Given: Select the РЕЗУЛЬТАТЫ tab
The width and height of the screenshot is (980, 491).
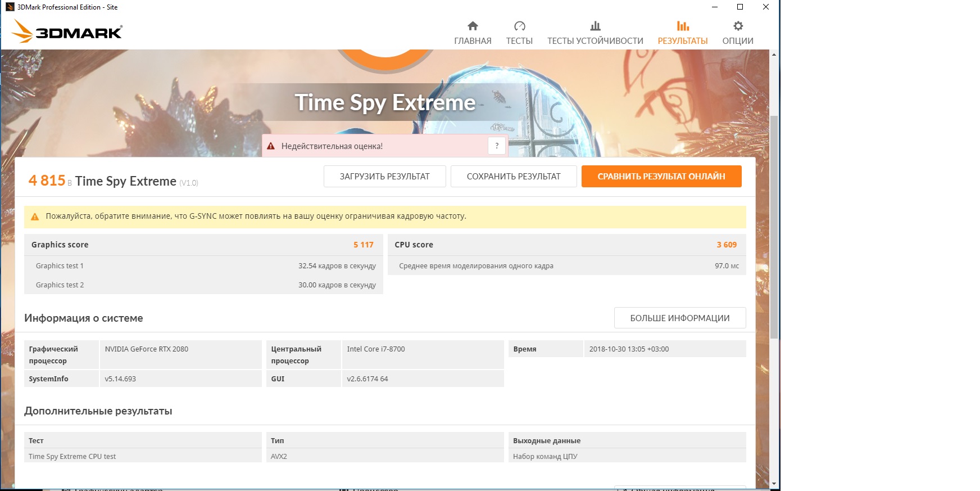Looking at the screenshot, I should coord(683,41).
